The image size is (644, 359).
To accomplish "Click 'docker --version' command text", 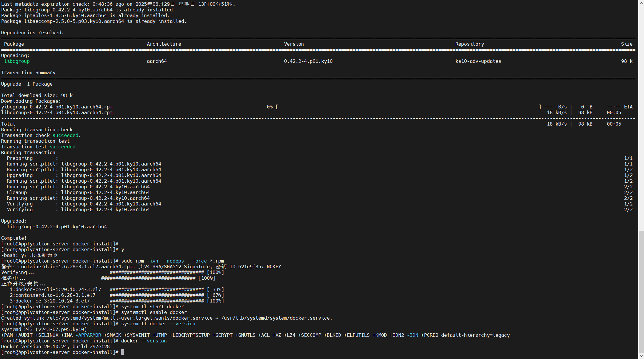I will coord(144,341).
